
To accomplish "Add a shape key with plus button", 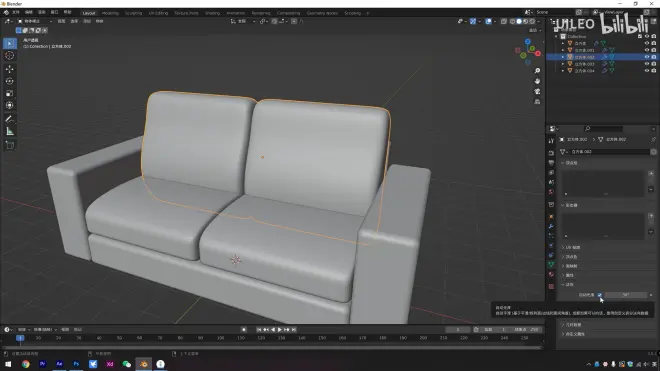I will pos(651,216).
